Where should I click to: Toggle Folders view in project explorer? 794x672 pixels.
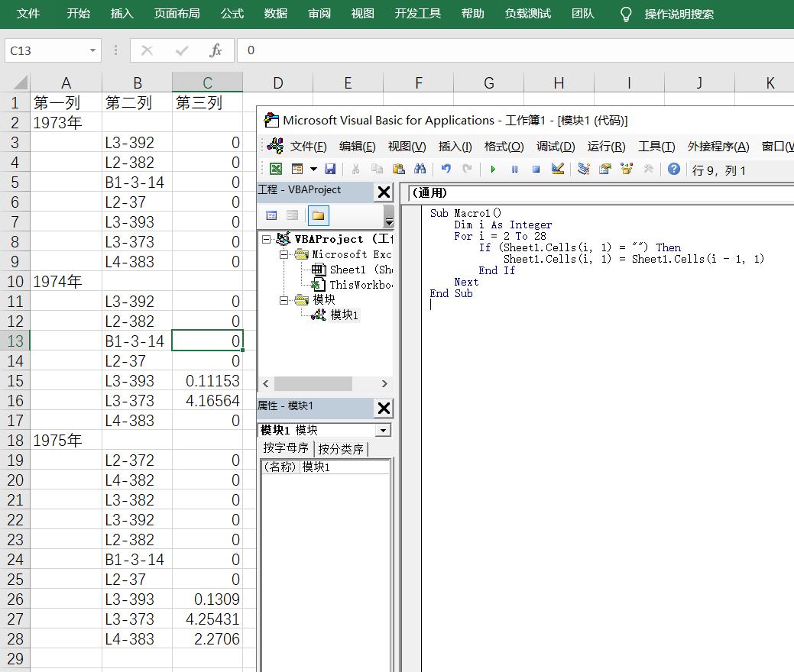(318, 216)
